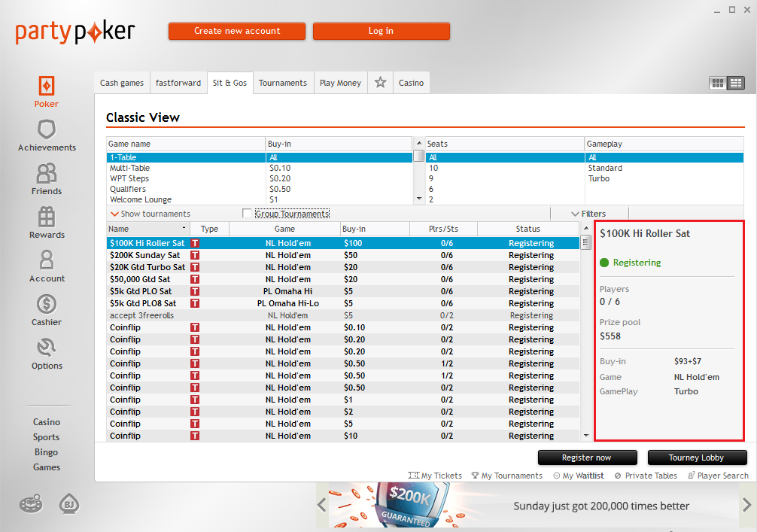Open the Casino tab

412,83
